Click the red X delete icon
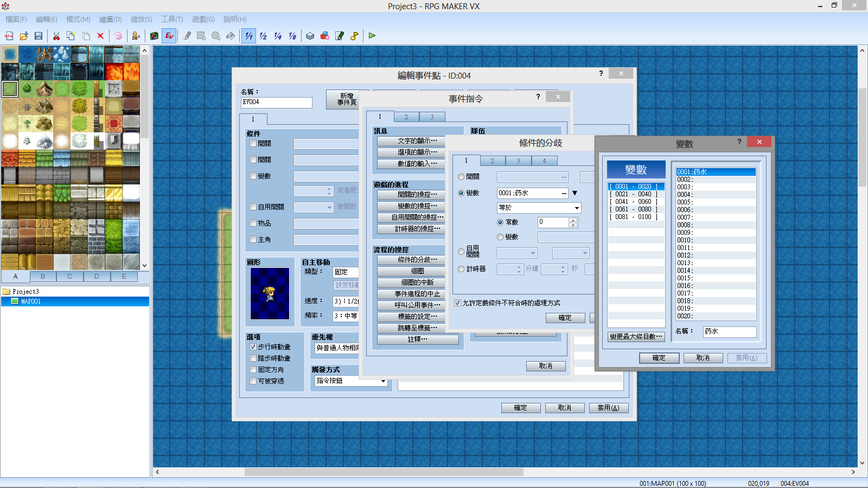This screenshot has height=488, width=868. pos(100,36)
